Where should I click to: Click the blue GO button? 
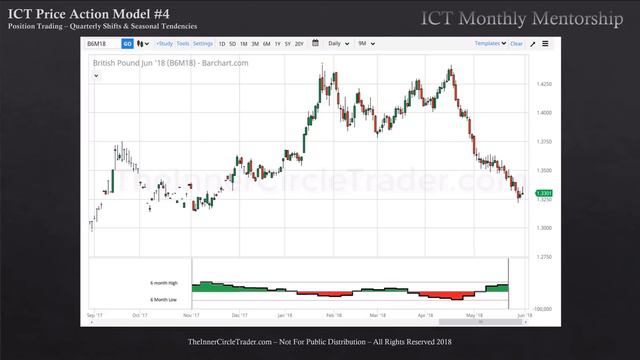[x=127, y=44]
